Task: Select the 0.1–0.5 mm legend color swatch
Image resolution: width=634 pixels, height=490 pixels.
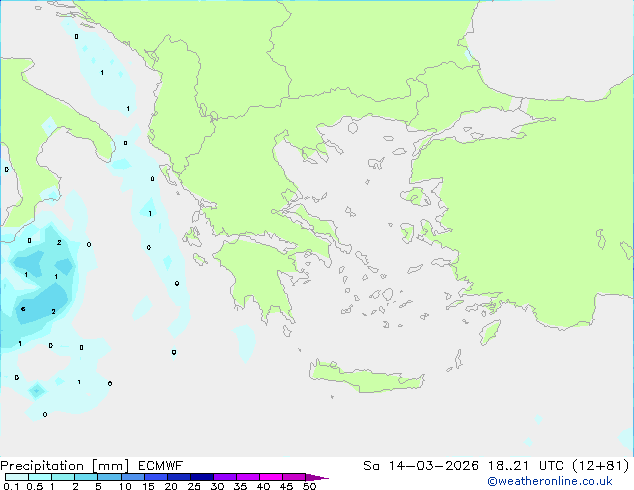Action: [x=17, y=477]
